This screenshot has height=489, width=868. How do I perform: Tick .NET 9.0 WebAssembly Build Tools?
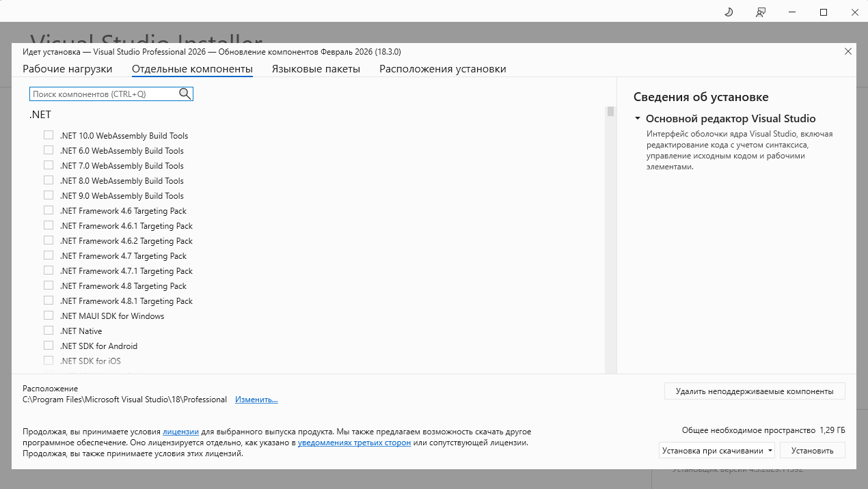[x=49, y=195]
